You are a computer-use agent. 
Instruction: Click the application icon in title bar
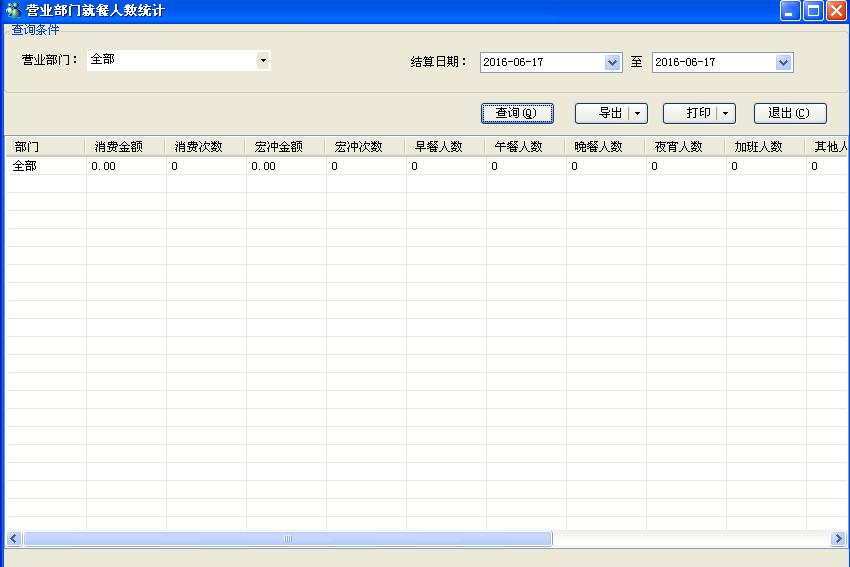(x=13, y=11)
